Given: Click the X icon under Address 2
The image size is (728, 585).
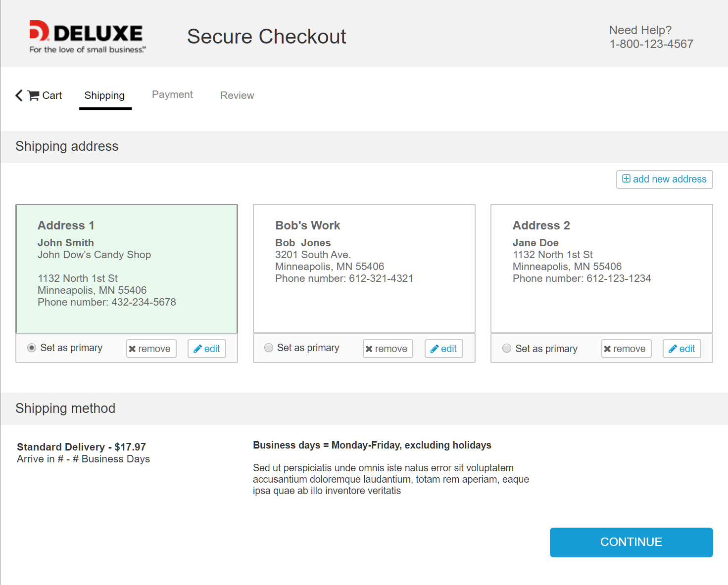Looking at the screenshot, I should pos(607,349).
